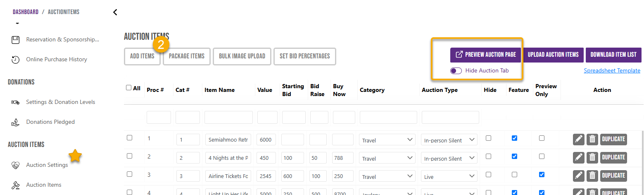Go to Dashboard breadcrumb link
This screenshot has height=195, width=644.
(26, 12)
